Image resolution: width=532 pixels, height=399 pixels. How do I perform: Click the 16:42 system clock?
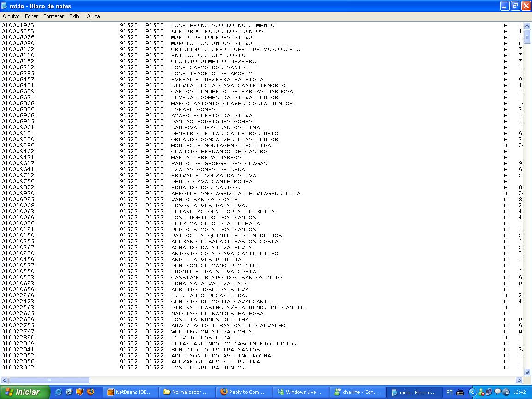click(520, 392)
